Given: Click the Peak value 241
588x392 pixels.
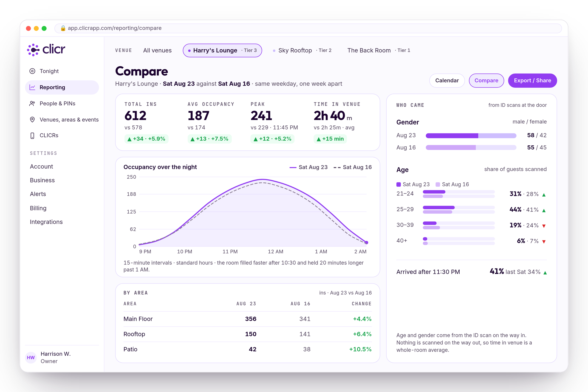Looking at the screenshot, I should pos(261,116).
